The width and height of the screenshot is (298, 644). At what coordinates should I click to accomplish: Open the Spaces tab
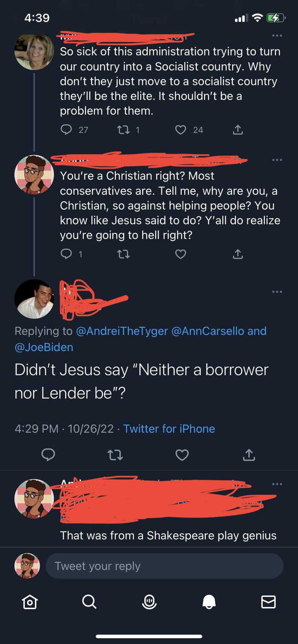click(x=149, y=601)
